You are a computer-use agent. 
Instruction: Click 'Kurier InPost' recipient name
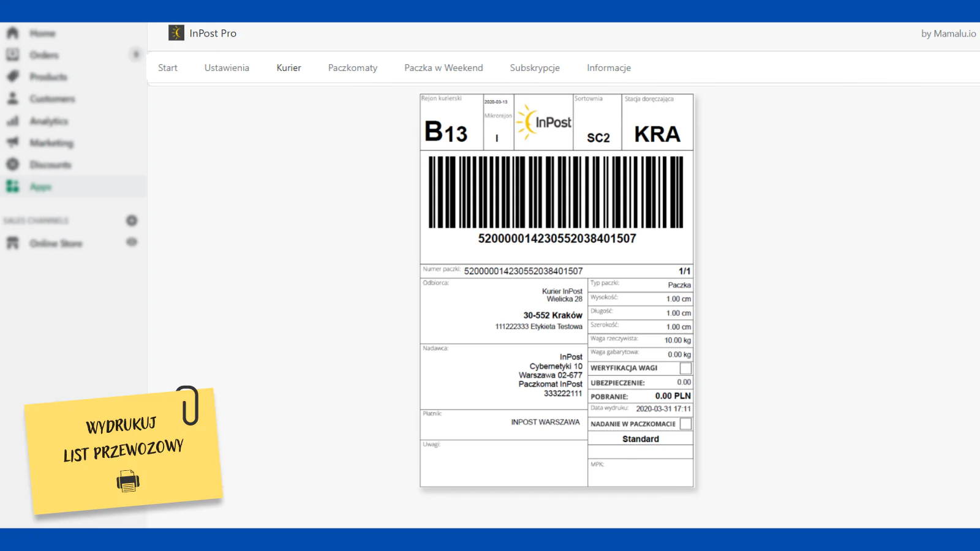pos(562,291)
